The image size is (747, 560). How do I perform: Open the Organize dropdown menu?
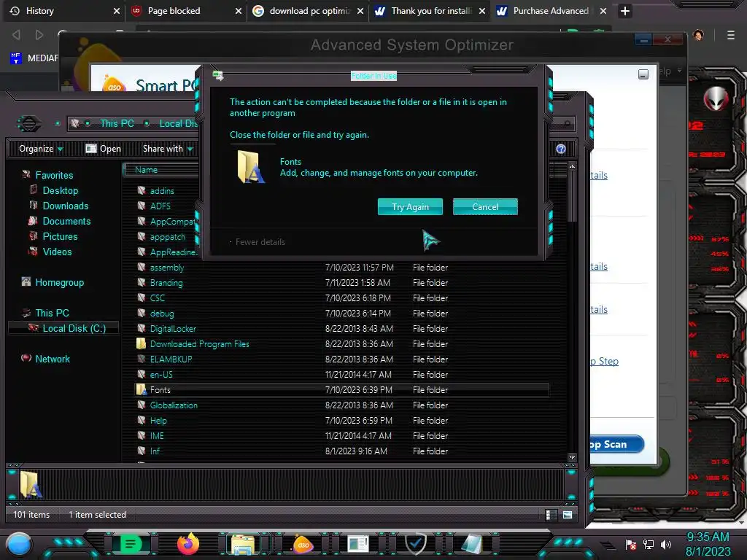pos(41,149)
